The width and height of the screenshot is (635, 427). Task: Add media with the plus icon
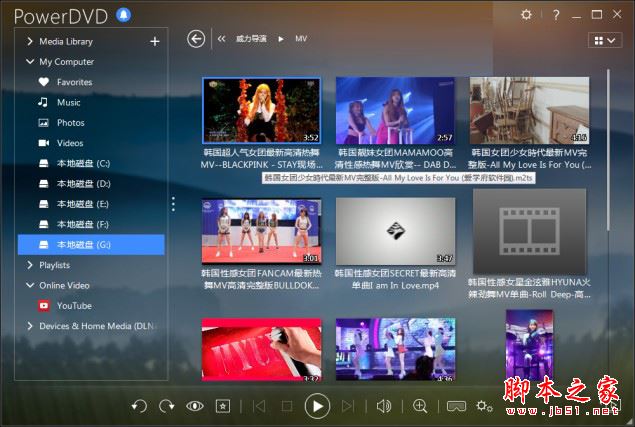155,41
